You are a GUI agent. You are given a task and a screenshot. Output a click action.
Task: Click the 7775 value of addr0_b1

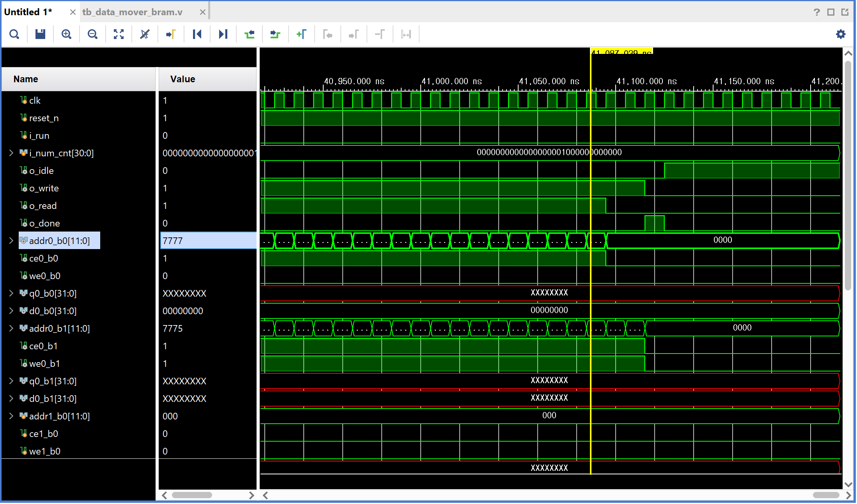(173, 329)
